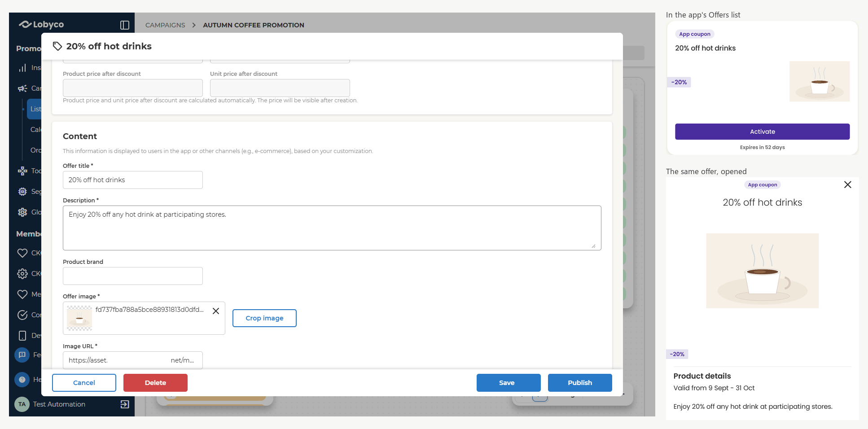This screenshot has height=429, width=868.
Task: Click the offer image thumbnail in the form
Action: pos(79,318)
